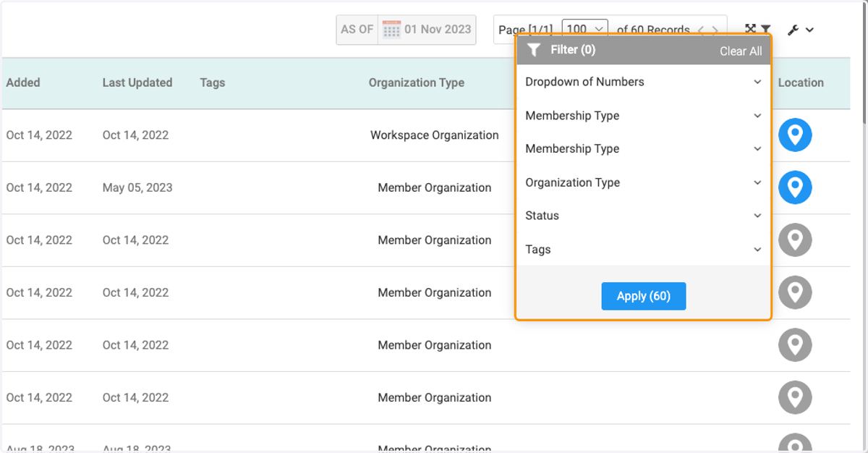The image size is (868, 453).
Task: Click the Location column header
Action: pyautogui.click(x=801, y=82)
